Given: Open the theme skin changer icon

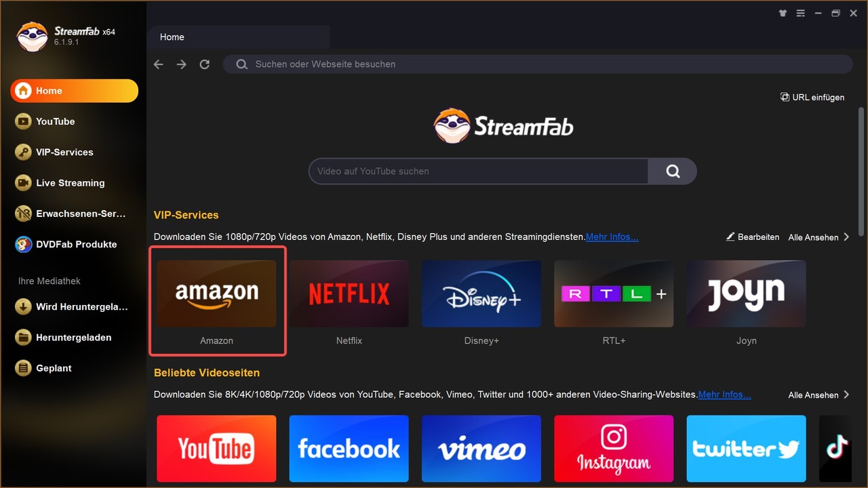Looking at the screenshot, I should tap(782, 12).
